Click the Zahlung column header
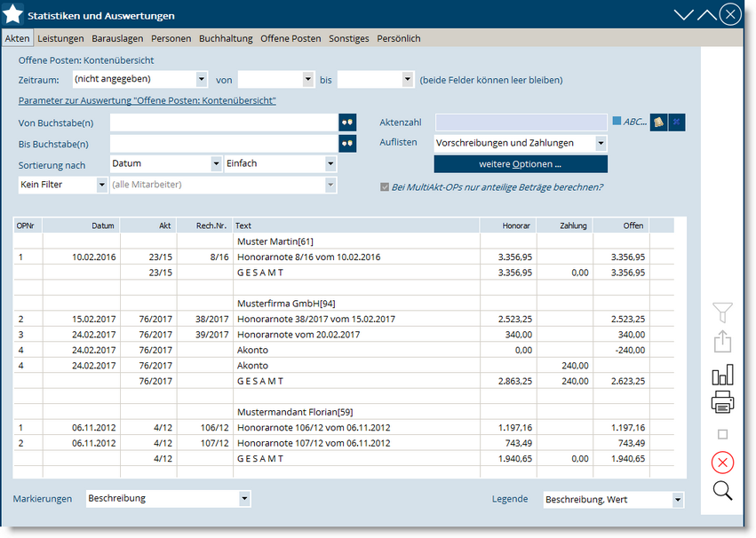Screen dimensions: 756x538 565,225
